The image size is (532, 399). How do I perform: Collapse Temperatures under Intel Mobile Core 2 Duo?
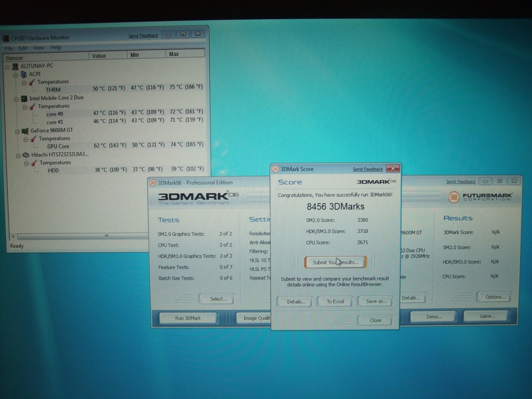click(x=24, y=108)
